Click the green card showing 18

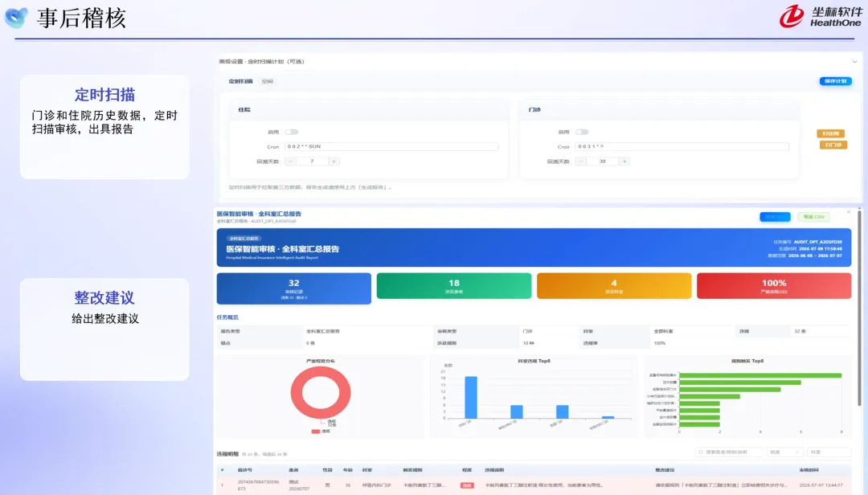click(x=454, y=286)
